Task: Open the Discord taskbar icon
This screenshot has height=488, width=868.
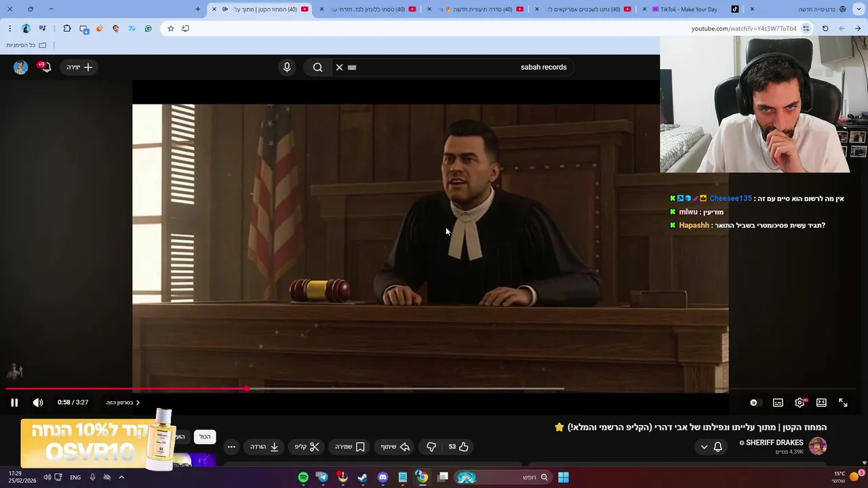Action: (382, 477)
